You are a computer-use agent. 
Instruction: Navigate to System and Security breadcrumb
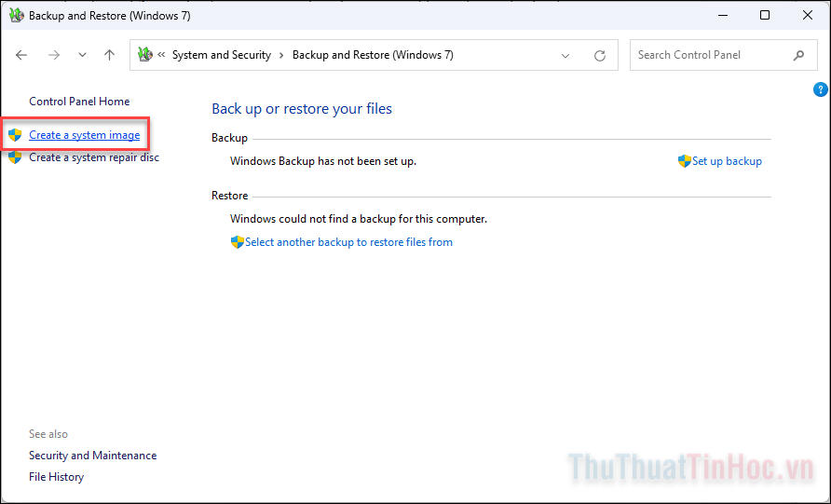pos(222,55)
